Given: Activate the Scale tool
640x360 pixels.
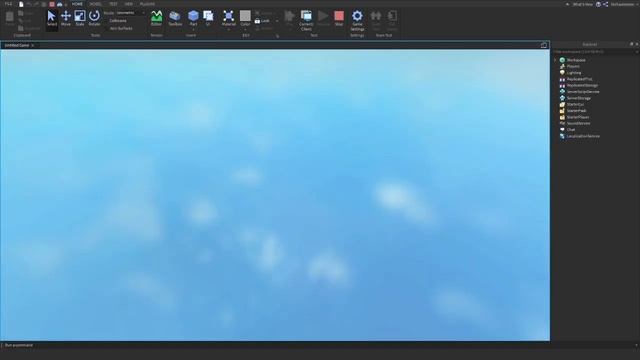Looking at the screenshot, I should click(80, 18).
